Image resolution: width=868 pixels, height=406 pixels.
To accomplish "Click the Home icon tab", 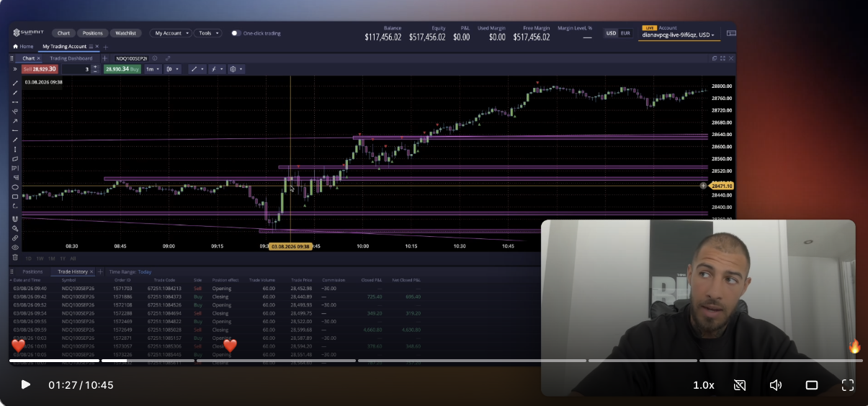I will click(23, 47).
